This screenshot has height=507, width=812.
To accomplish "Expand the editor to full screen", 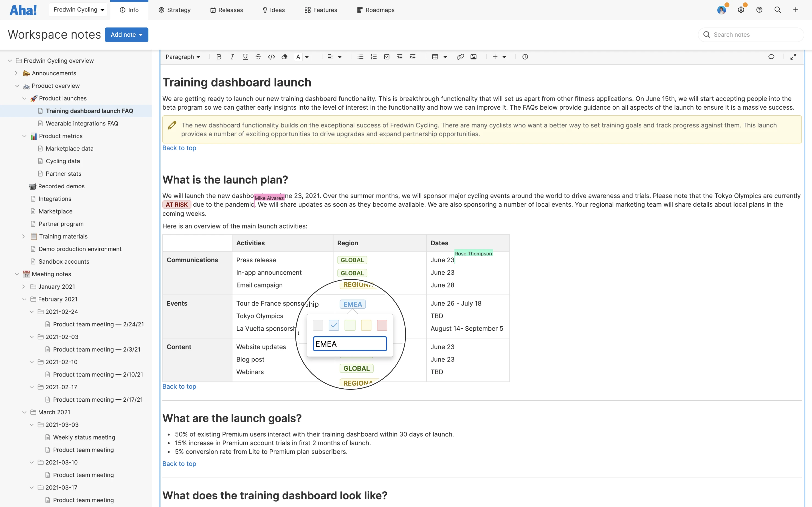I will (x=793, y=57).
